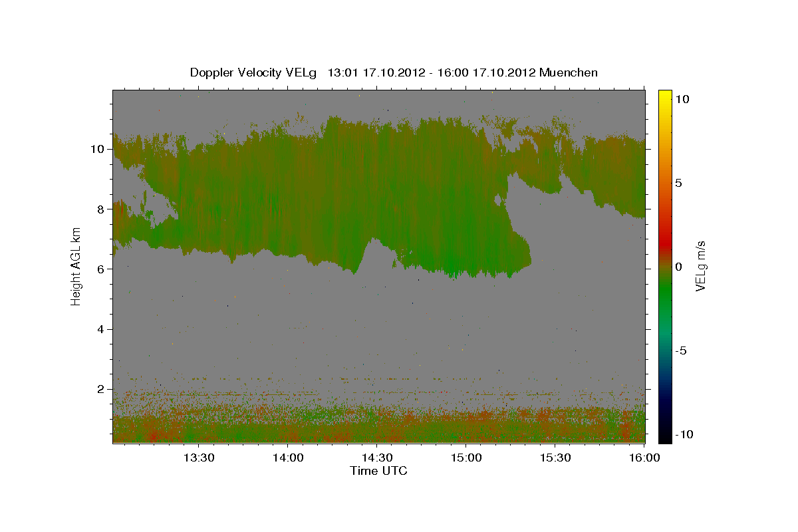The height and width of the screenshot is (532, 798).
Task: Click the colorbar label '10'
Action: coord(683,98)
